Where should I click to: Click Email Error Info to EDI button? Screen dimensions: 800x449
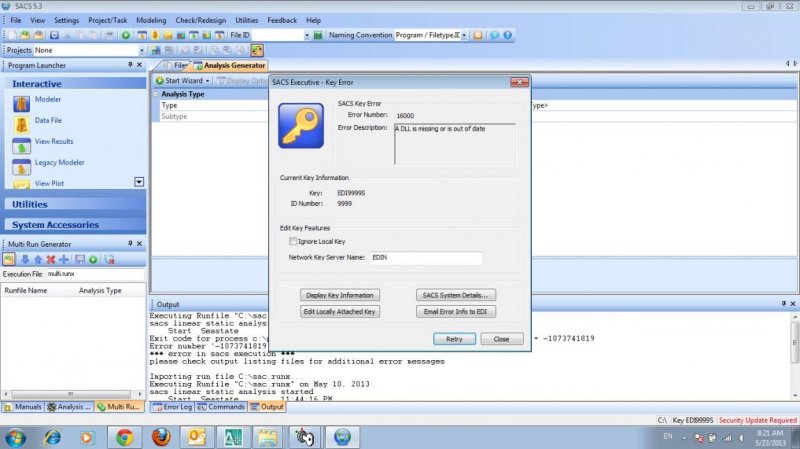click(456, 311)
